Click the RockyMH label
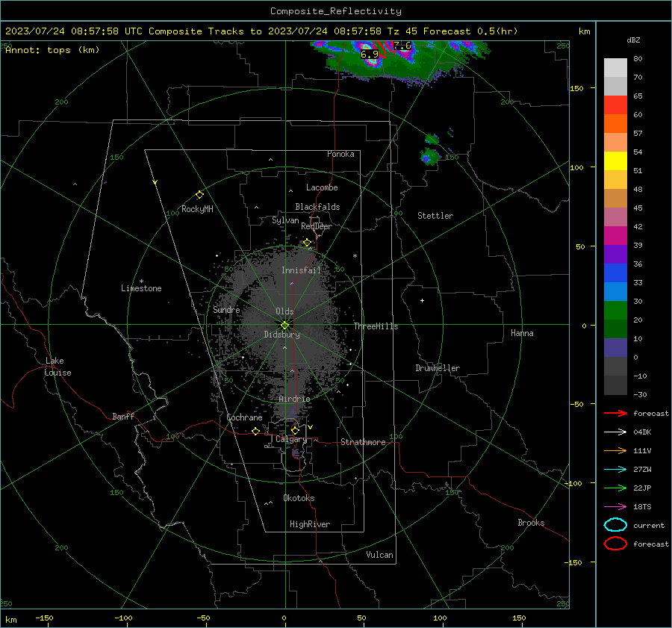 click(197, 209)
